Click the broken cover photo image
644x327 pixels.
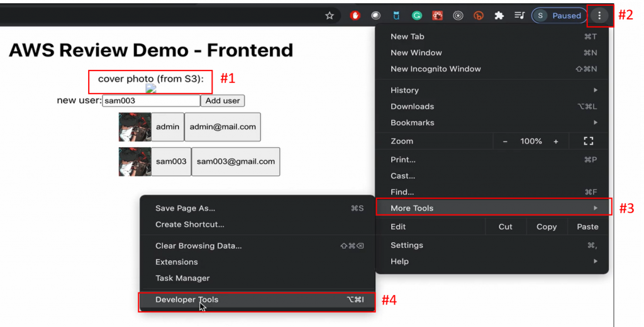[151, 88]
